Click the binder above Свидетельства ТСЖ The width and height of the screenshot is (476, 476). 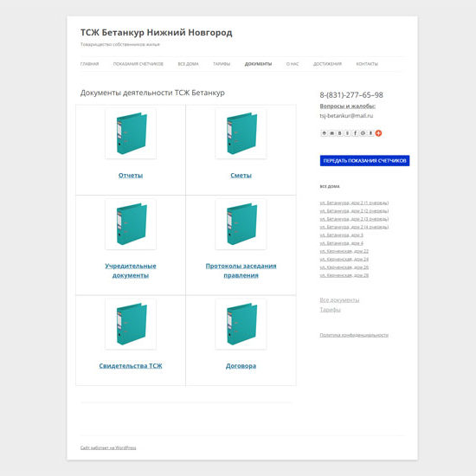click(x=131, y=324)
